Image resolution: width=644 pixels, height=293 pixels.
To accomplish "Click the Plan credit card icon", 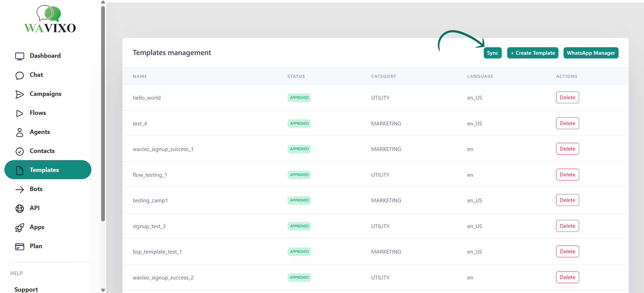I will pos(20,246).
